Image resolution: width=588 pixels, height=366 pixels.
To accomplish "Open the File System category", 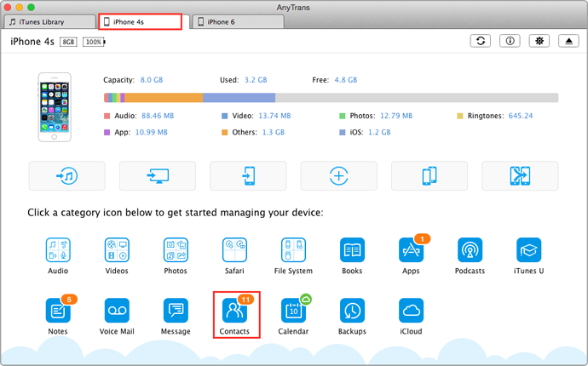I will pyautogui.click(x=293, y=250).
